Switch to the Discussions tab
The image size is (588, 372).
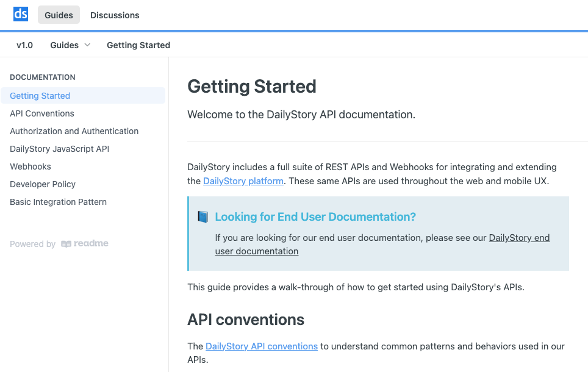(115, 15)
